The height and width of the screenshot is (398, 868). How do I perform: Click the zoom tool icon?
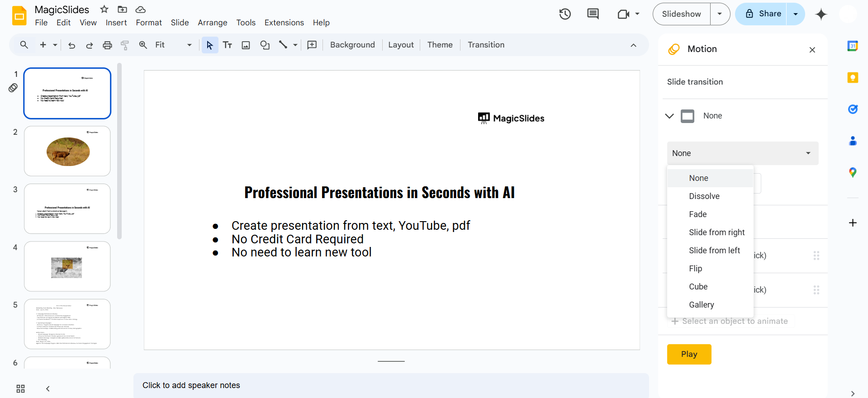click(143, 45)
